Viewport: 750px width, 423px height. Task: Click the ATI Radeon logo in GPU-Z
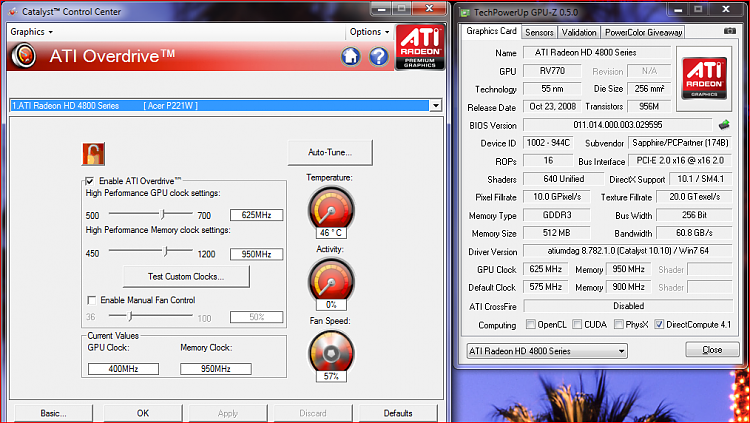[x=704, y=78]
